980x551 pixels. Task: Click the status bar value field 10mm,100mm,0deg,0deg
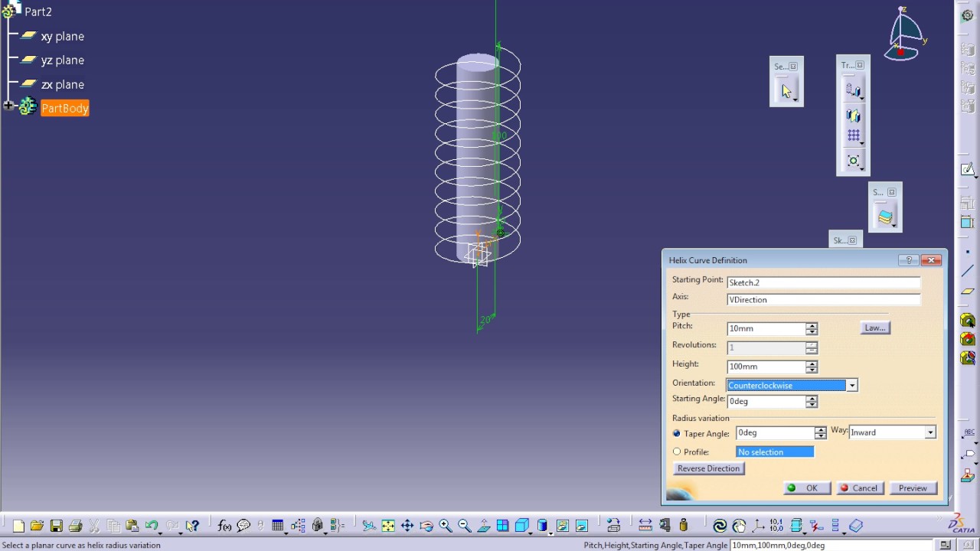click(x=831, y=545)
